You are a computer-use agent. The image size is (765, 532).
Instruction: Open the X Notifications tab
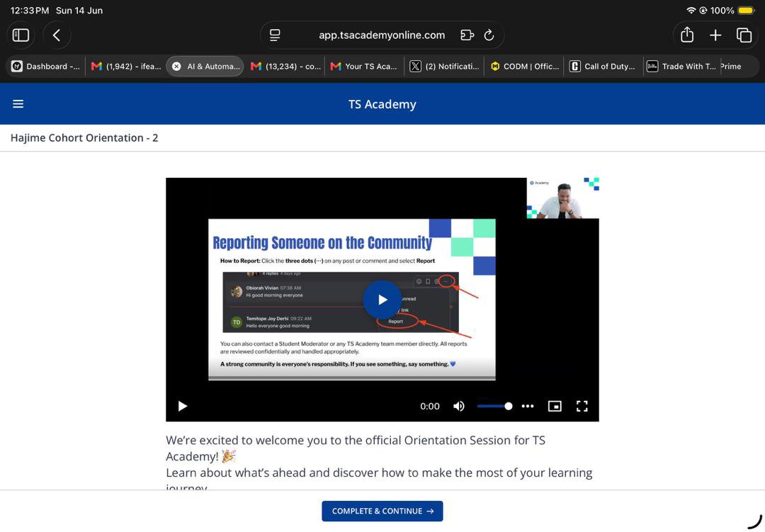[x=444, y=67]
